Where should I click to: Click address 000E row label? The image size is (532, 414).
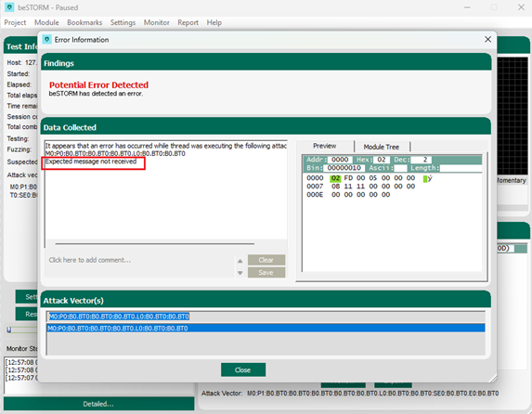click(315, 195)
